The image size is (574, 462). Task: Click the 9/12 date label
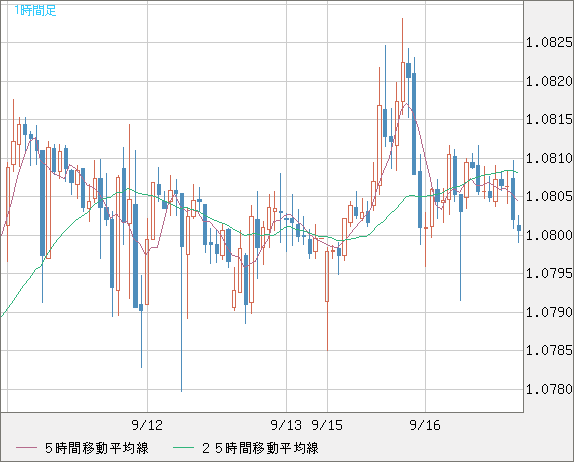tap(147, 425)
